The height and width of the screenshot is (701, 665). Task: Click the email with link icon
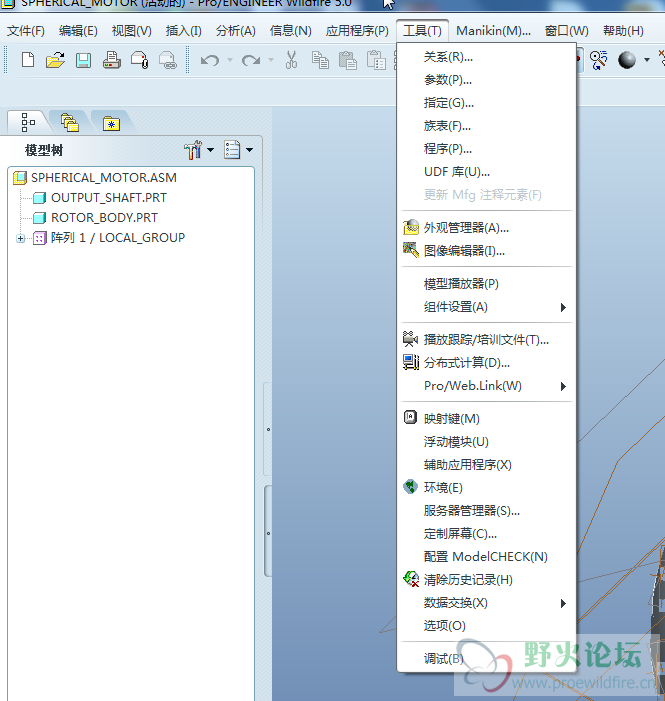click(x=168, y=60)
